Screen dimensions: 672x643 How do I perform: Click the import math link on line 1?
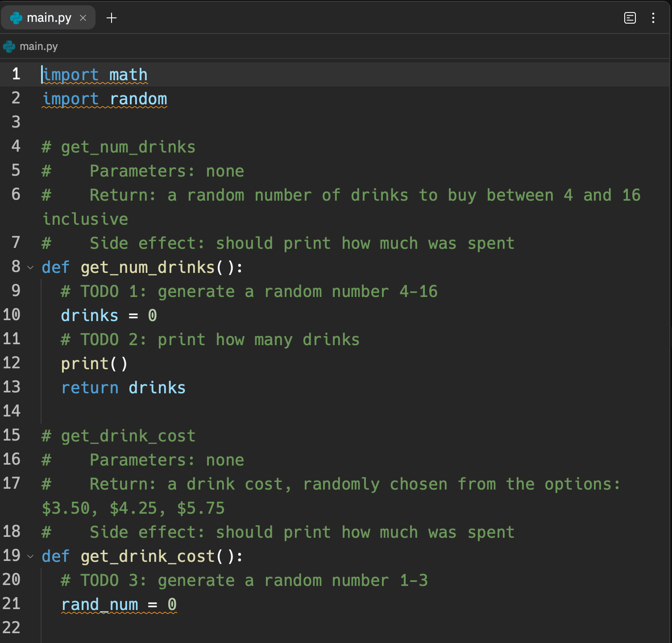pos(94,74)
